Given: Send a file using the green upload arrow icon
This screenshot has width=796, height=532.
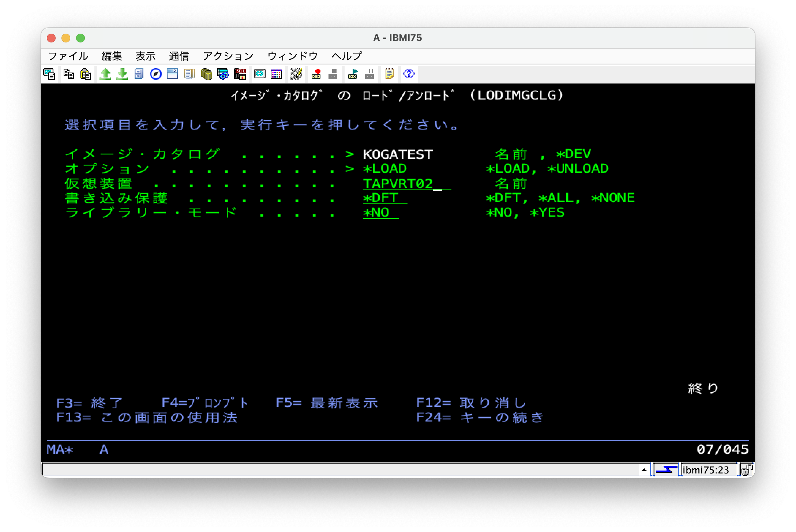Looking at the screenshot, I should [x=106, y=74].
